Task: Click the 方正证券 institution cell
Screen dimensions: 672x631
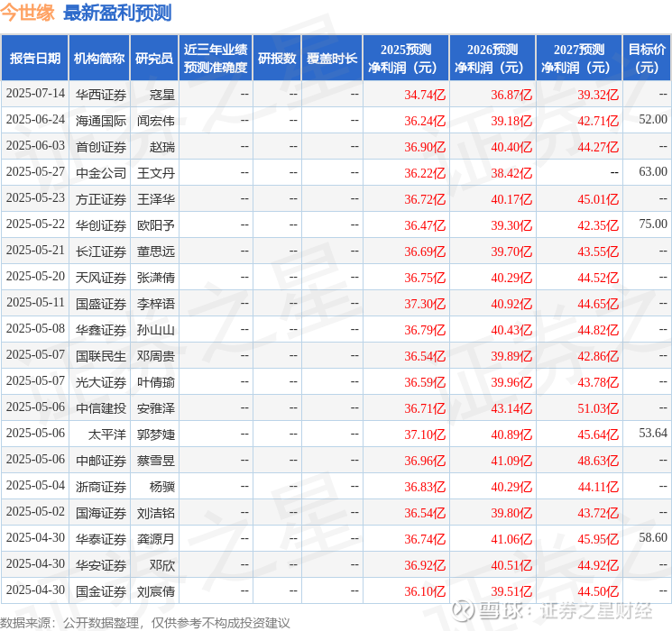Action: coord(101,199)
